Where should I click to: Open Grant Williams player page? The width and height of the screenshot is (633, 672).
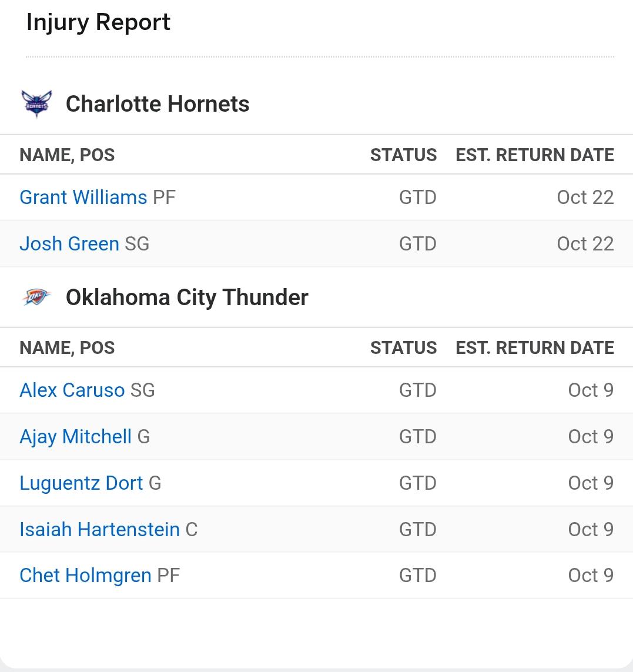click(x=83, y=197)
